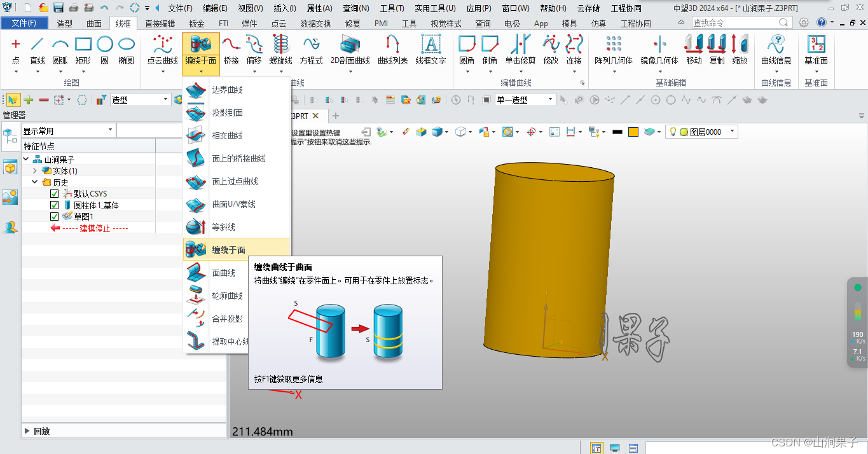This screenshot has width=868, height=454.
Task: Open the 点云曲线 tool
Action: click(163, 50)
